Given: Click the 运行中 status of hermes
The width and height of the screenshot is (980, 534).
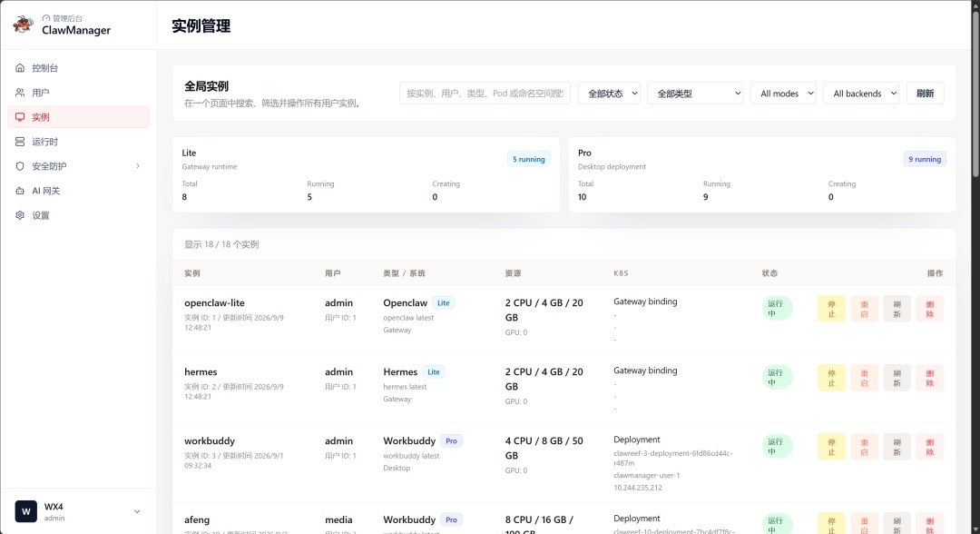Looking at the screenshot, I should [777, 377].
